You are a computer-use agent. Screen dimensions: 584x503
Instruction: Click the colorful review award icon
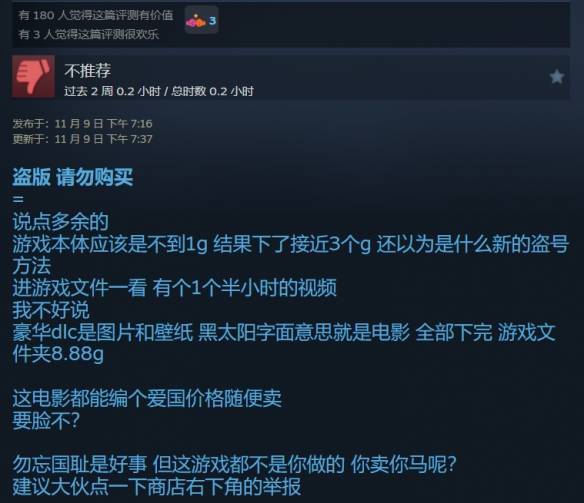point(196,22)
